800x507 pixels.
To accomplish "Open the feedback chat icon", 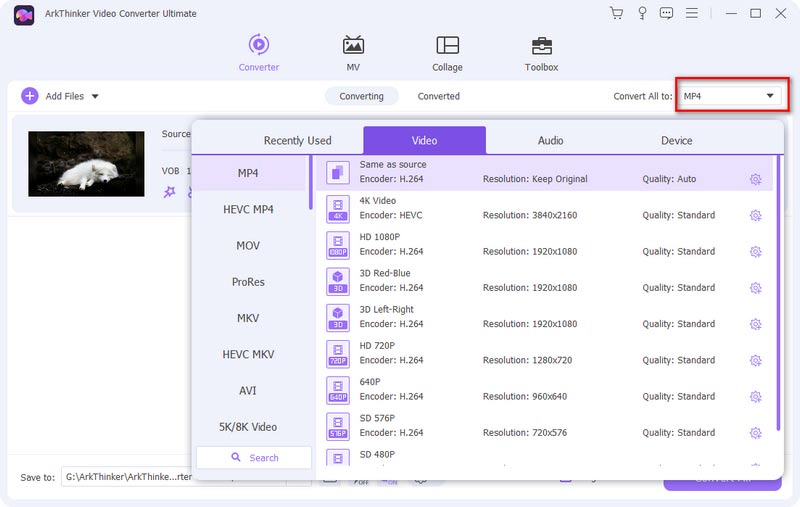I will pos(666,13).
